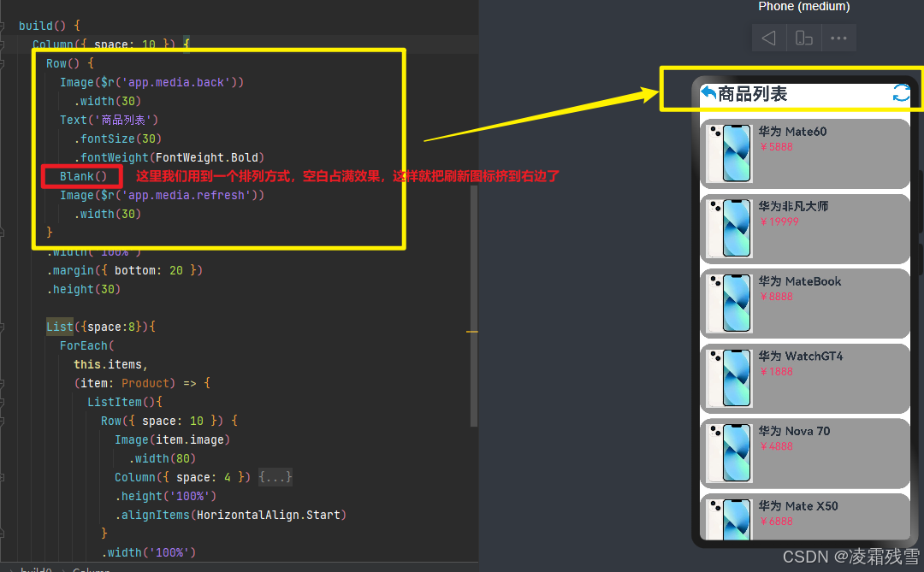The width and height of the screenshot is (924, 572).
Task: Select the ¥1888 price label
Action: click(776, 371)
